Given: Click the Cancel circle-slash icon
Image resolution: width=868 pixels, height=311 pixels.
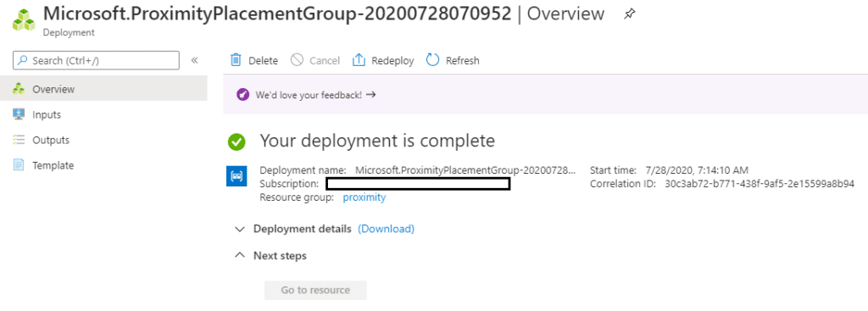Looking at the screenshot, I should 297,60.
